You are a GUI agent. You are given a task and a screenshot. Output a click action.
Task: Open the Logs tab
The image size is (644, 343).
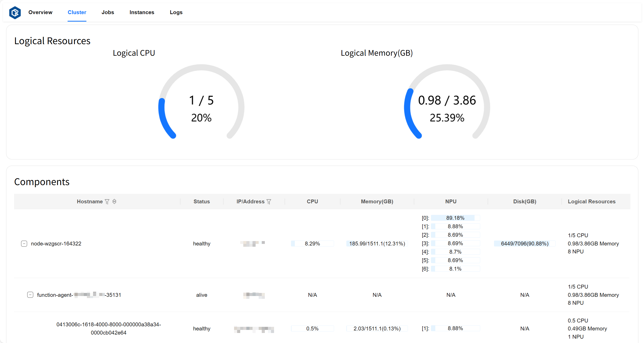[x=176, y=12]
